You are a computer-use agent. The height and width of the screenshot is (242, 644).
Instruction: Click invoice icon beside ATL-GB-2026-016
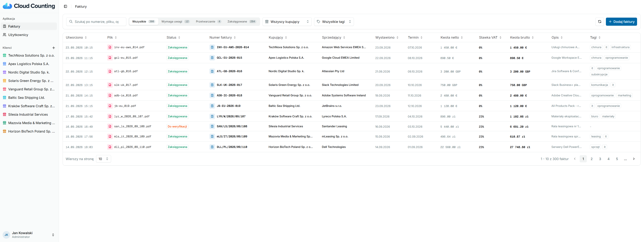coord(212,71)
